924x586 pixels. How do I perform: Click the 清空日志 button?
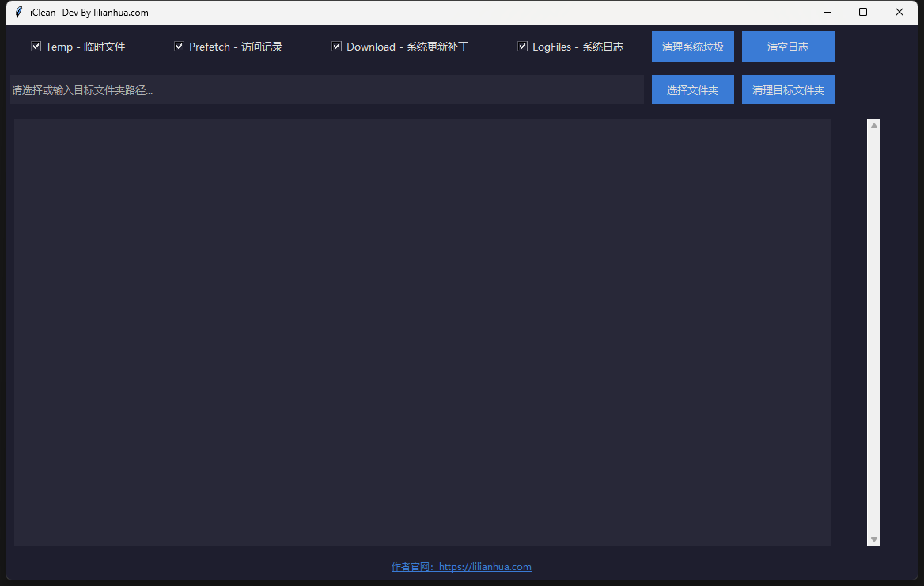coord(788,47)
